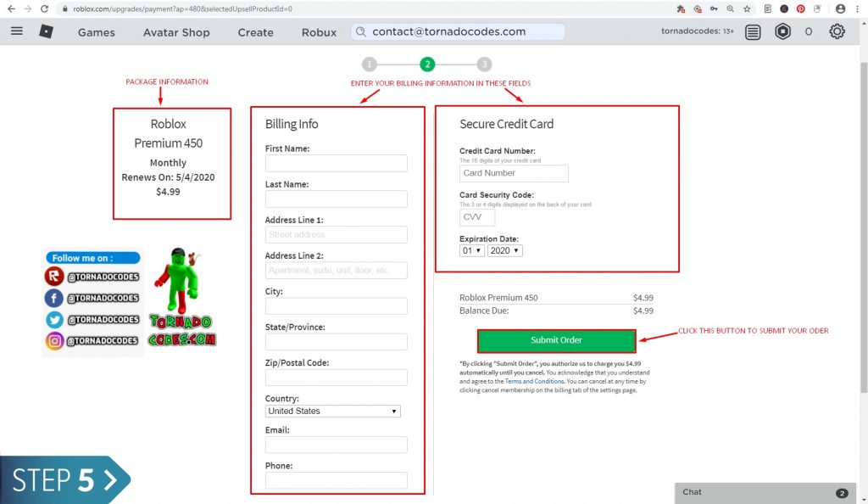Expand the expiration year dropdown
This screenshot has width=868, height=504.
click(504, 251)
